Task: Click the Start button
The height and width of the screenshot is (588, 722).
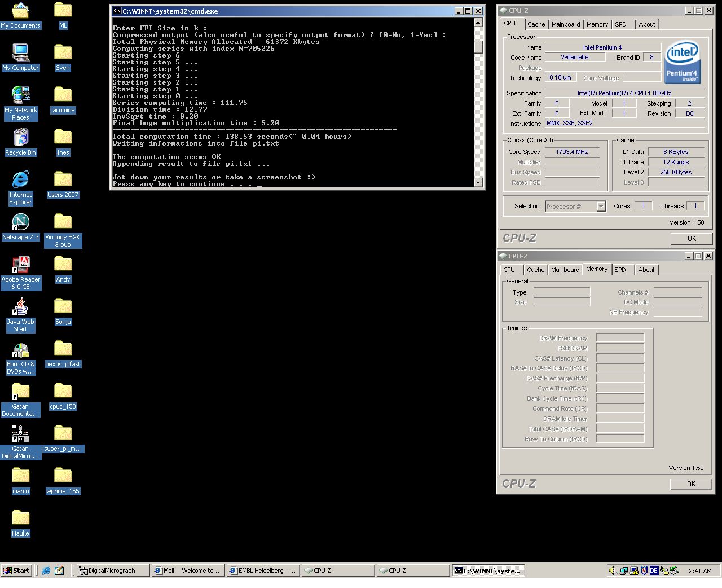Action: [16, 571]
